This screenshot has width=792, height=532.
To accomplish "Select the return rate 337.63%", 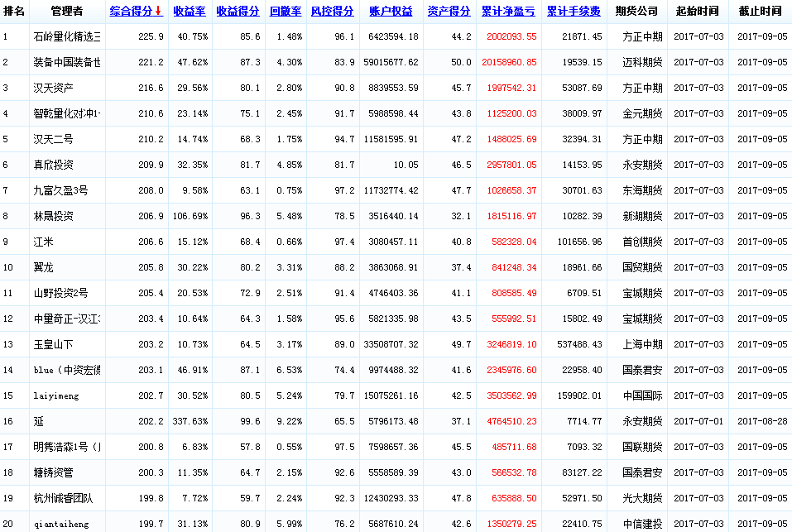I will (190, 421).
